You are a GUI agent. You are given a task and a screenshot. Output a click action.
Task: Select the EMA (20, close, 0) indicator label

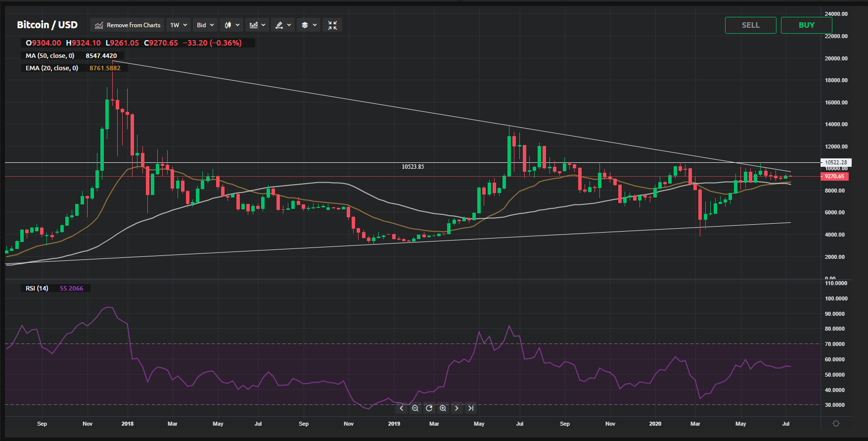coord(52,68)
